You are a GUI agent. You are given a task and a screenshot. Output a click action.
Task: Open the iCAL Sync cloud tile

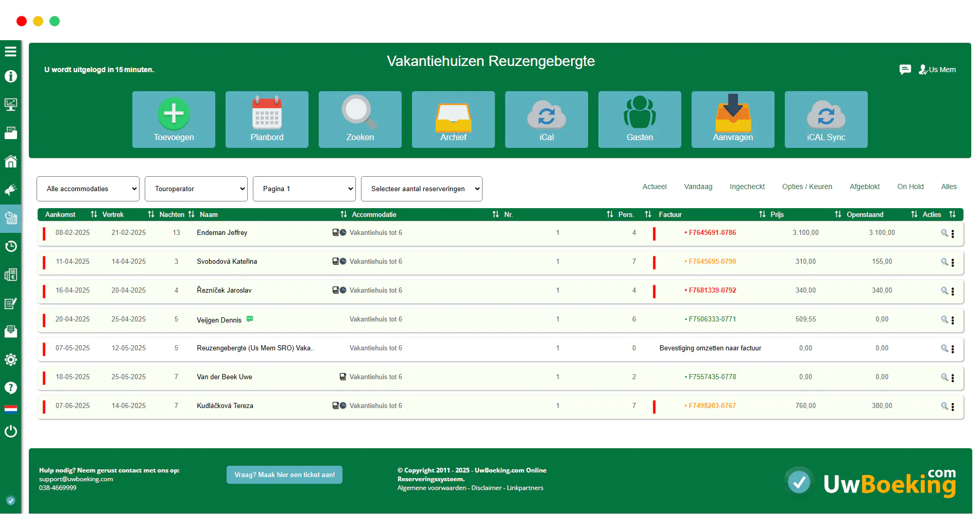pyautogui.click(x=826, y=119)
